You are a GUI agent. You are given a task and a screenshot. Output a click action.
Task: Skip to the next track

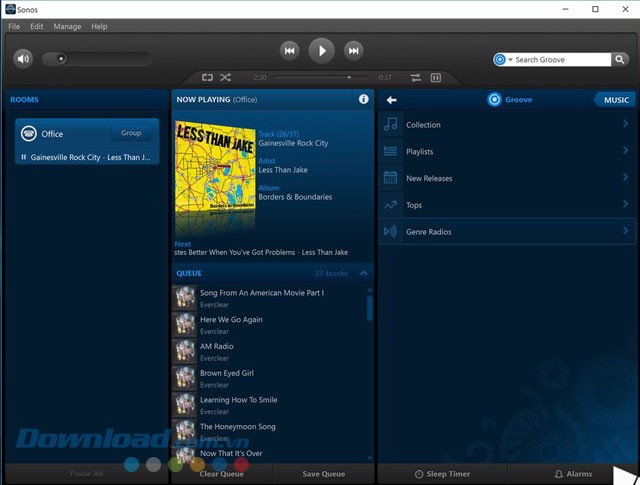point(353,50)
